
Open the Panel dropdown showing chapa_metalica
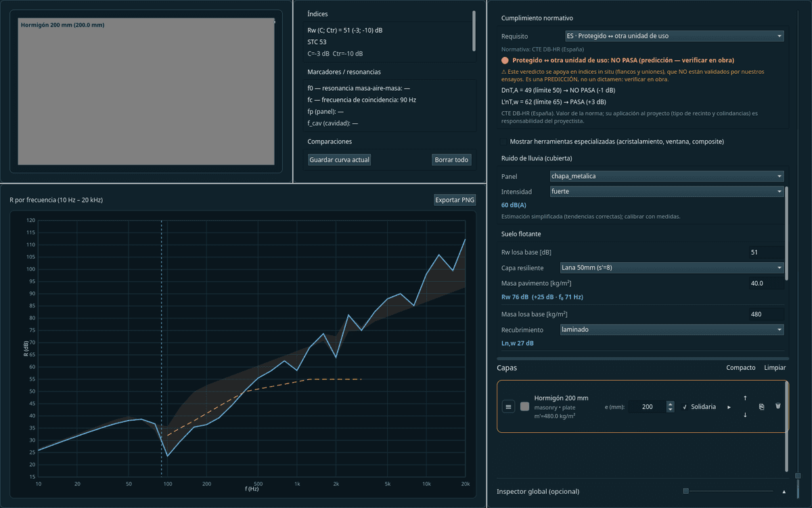666,176
